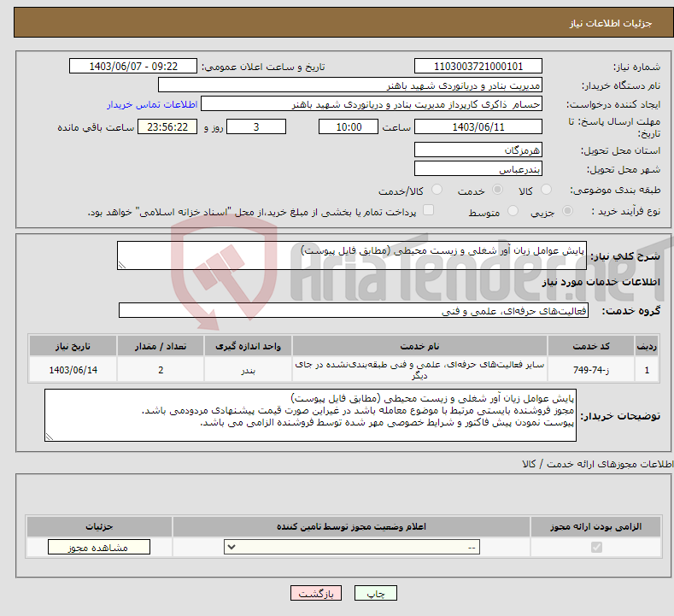Click the deadline date field 1403/06/11
Screen dimensions: 674x616
(478, 126)
